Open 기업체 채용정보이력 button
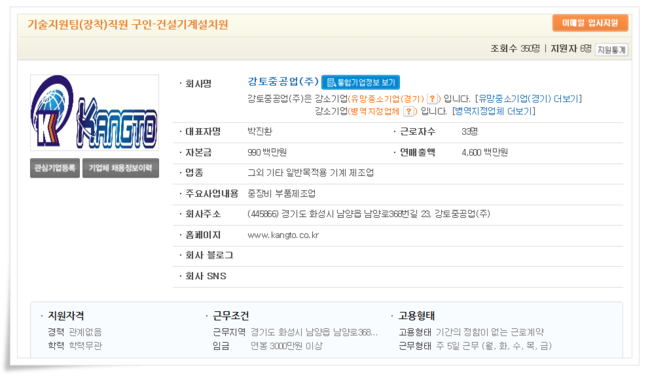Viewport: 650px width, 376px height. (x=121, y=168)
